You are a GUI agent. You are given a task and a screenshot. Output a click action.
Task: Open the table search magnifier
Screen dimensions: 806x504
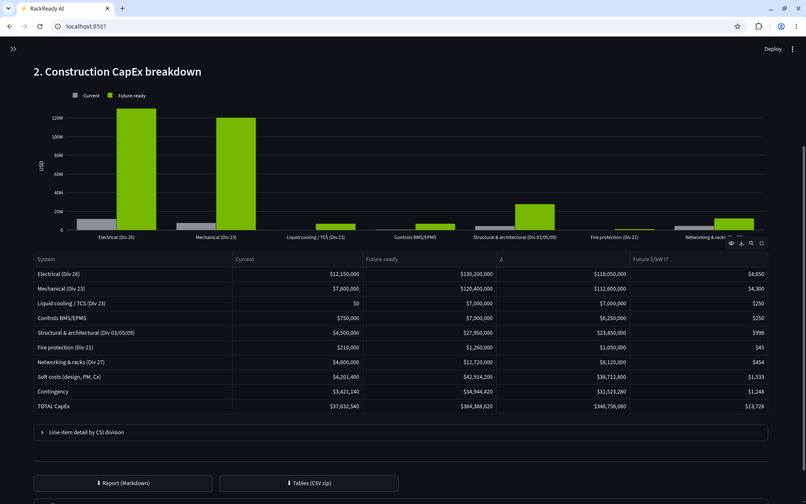(752, 243)
